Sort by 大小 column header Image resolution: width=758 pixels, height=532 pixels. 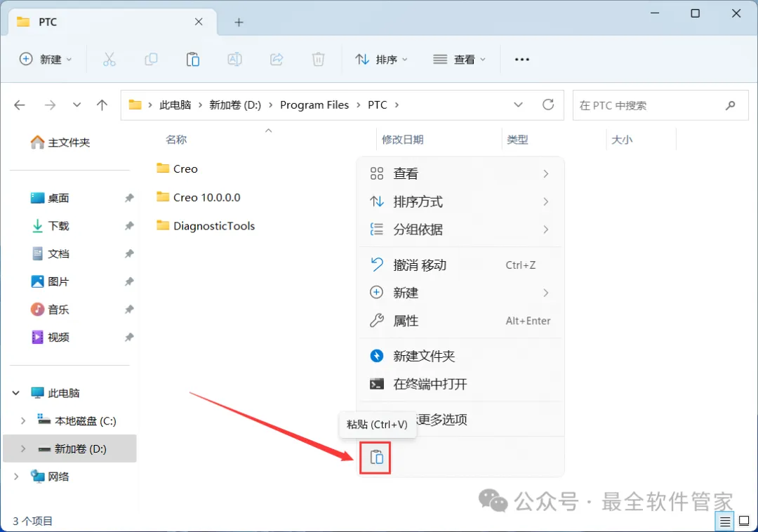pos(622,140)
